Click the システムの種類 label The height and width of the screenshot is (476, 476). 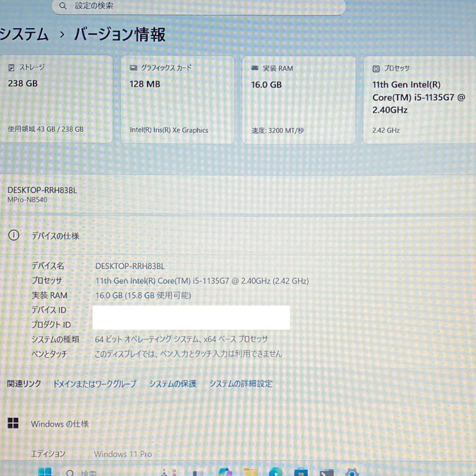pyautogui.click(x=55, y=339)
